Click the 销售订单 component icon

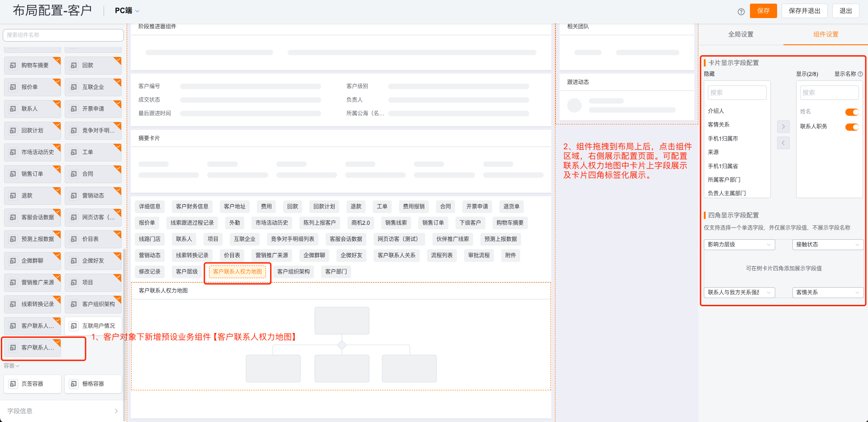(13, 174)
